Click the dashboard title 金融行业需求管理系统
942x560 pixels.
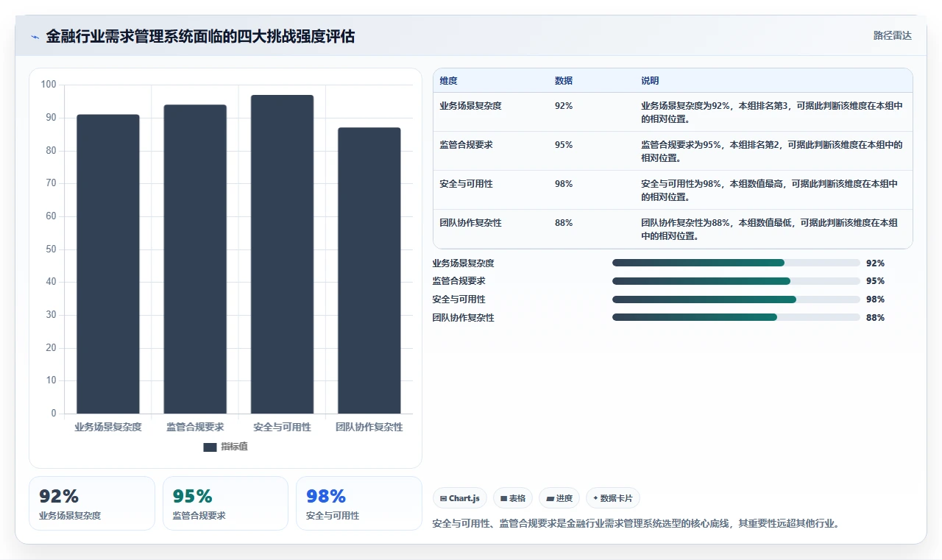[x=200, y=36]
